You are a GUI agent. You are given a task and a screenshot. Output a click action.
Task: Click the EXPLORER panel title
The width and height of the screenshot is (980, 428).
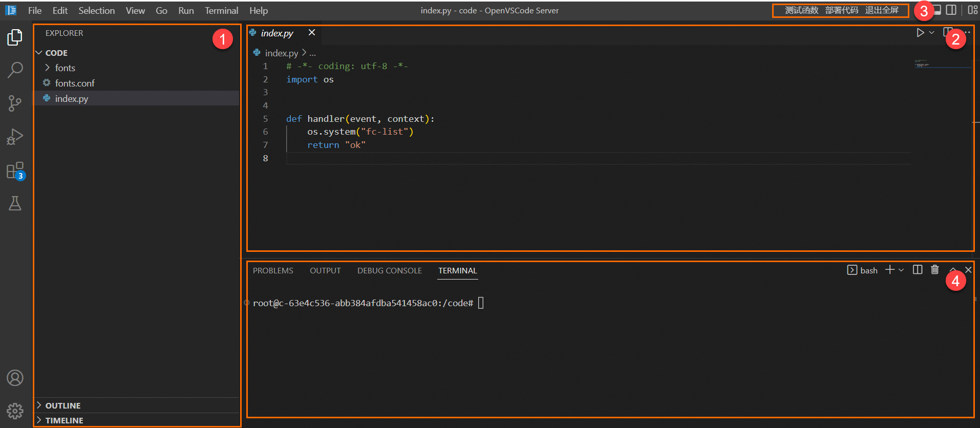coord(64,33)
